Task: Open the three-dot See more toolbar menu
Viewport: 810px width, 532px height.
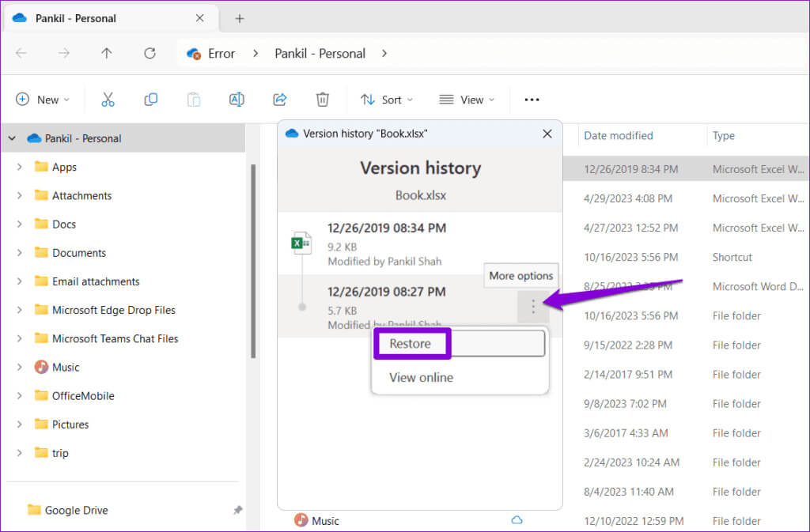Action: coord(532,100)
